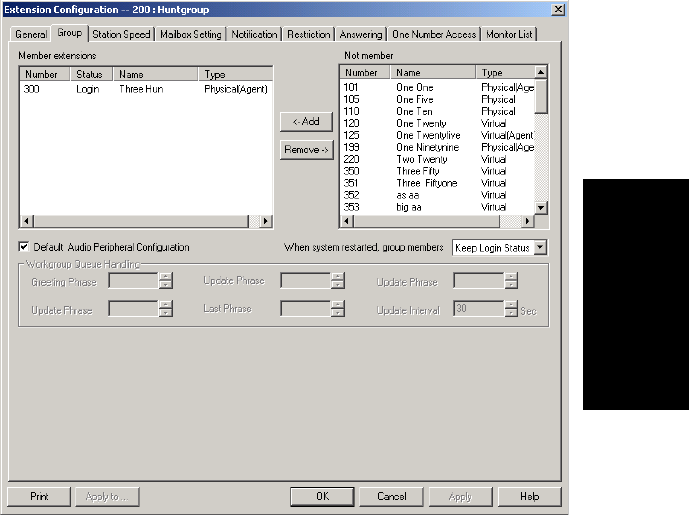Viewport: 689px width, 515px height.
Task: Click the Not member vertical scrollbar thumb
Action: click(541, 96)
